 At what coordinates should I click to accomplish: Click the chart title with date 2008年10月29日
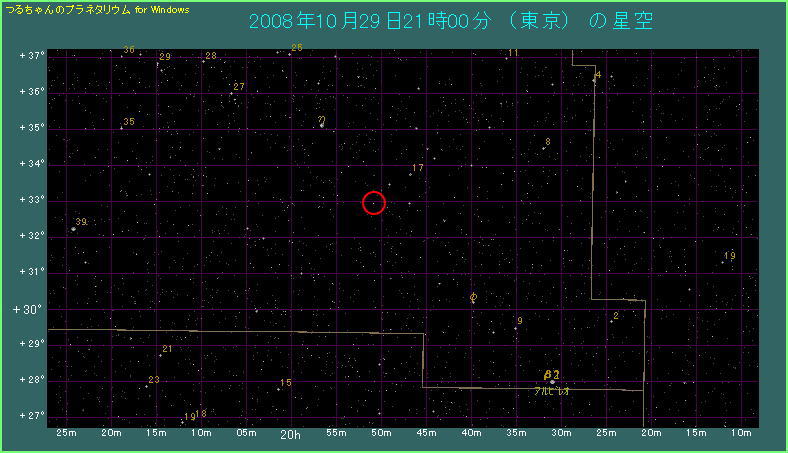coord(450,21)
